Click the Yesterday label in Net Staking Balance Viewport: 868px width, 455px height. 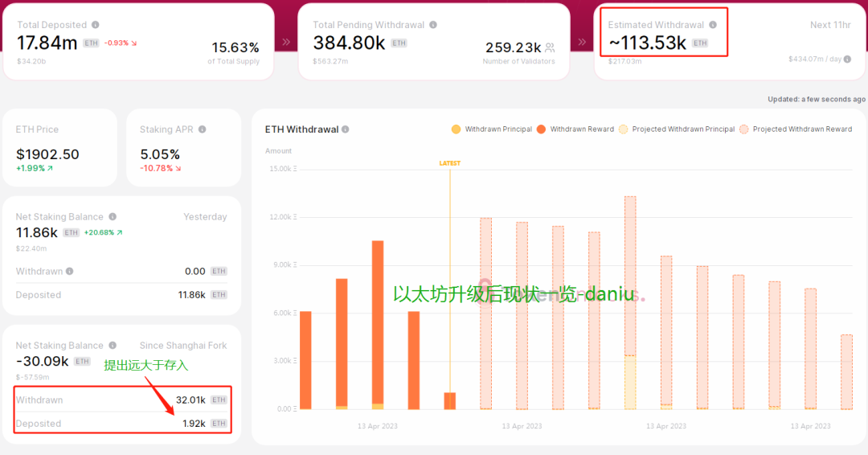click(206, 217)
